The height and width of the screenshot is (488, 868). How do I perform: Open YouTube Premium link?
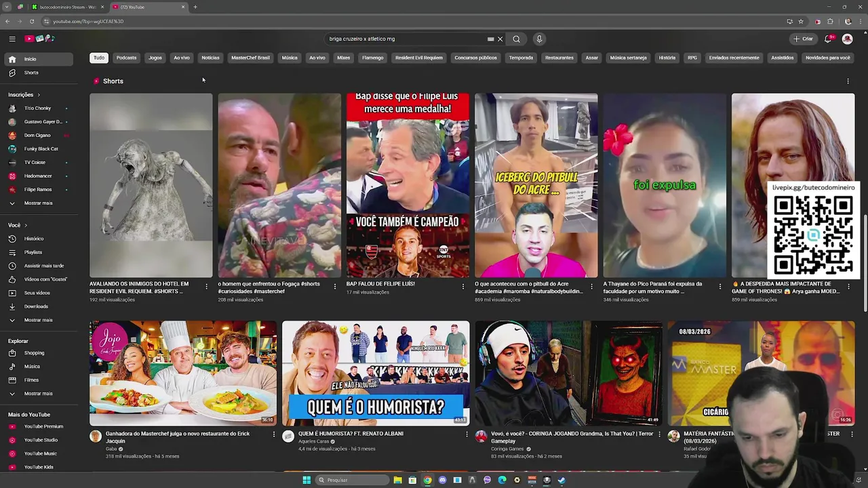click(x=39, y=426)
